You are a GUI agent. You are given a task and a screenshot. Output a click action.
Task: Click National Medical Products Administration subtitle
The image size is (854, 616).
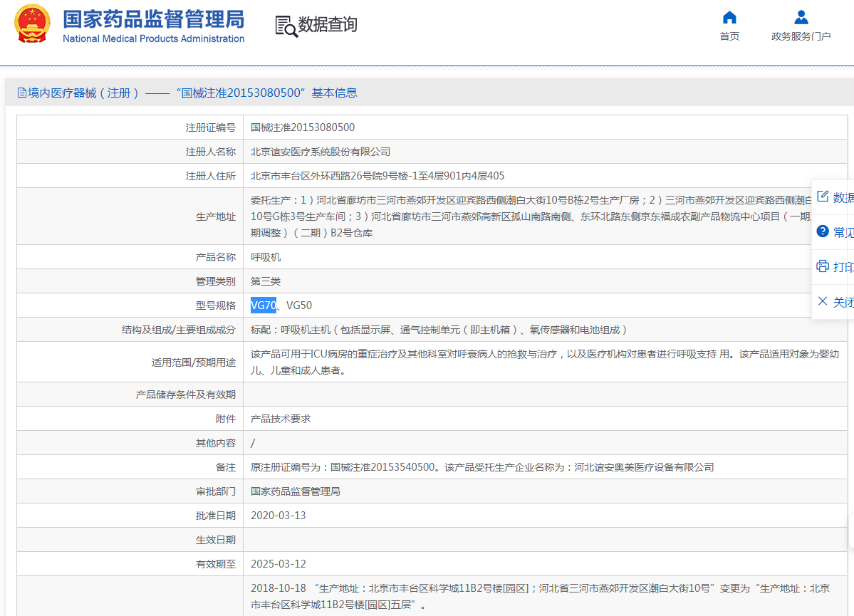point(154,38)
